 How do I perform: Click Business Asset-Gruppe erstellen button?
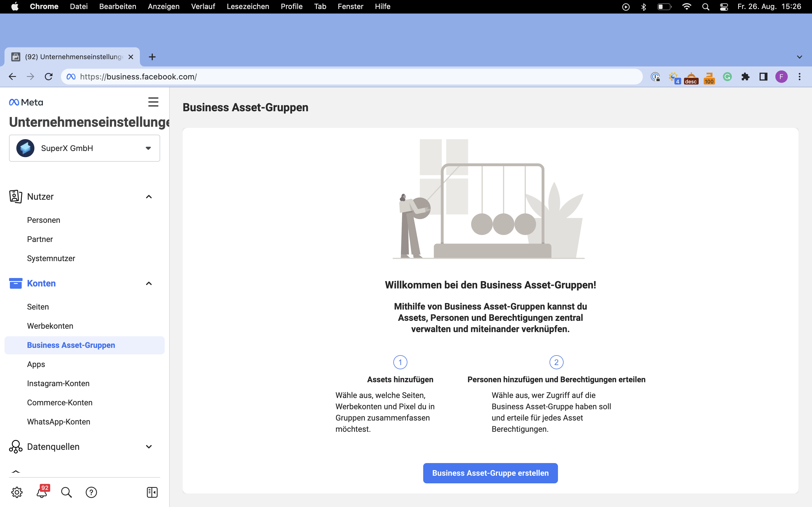coord(490,473)
